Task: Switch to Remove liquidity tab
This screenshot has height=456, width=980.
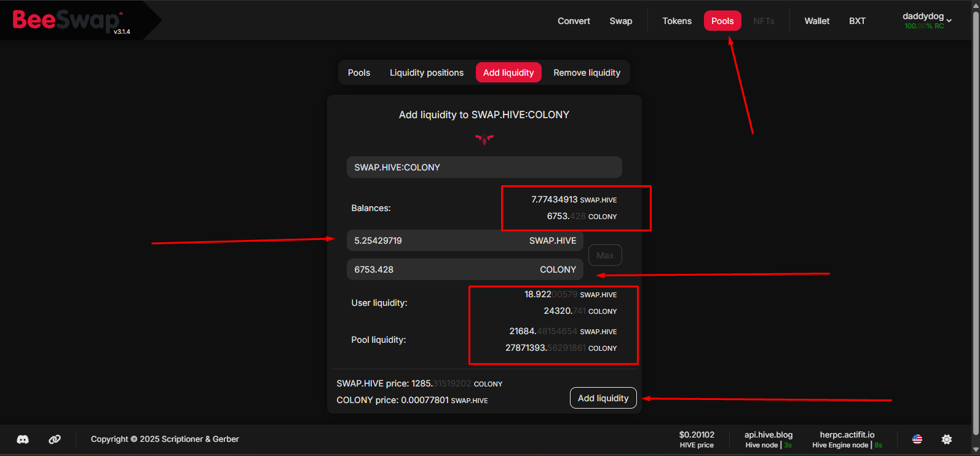Action: 587,73
